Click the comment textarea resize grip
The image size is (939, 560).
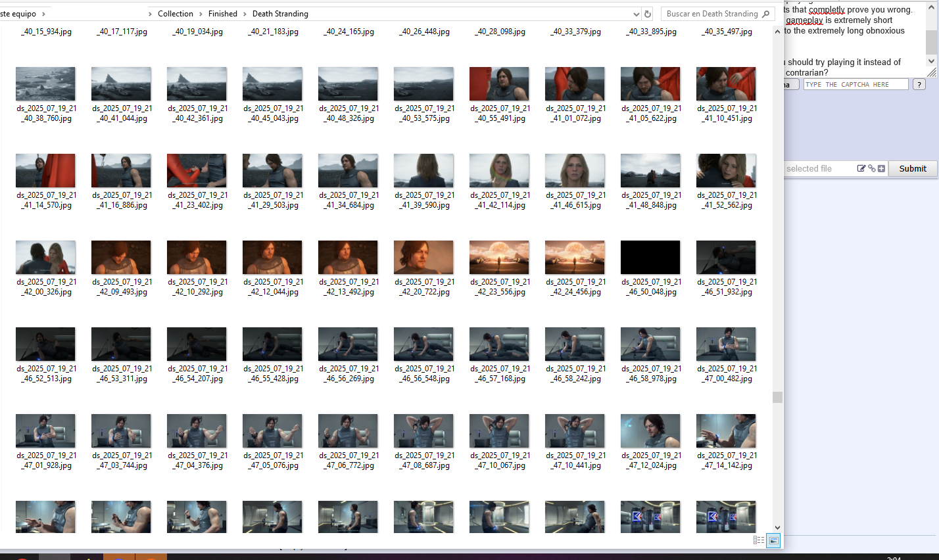coord(931,72)
